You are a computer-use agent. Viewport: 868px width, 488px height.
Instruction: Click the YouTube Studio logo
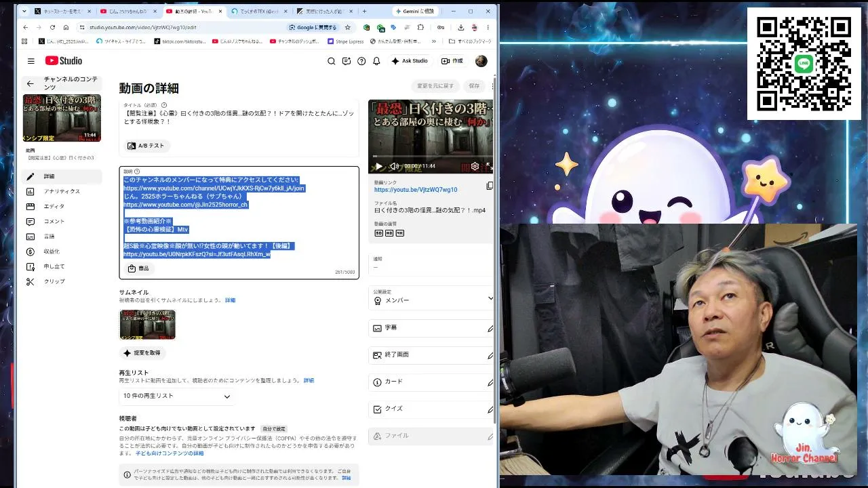(x=64, y=61)
